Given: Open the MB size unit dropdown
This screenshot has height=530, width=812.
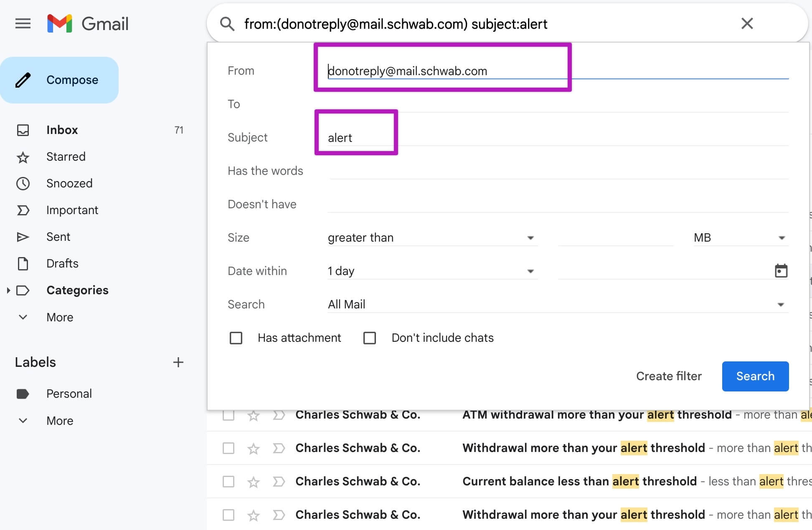Looking at the screenshot, I should click(741, 237).
